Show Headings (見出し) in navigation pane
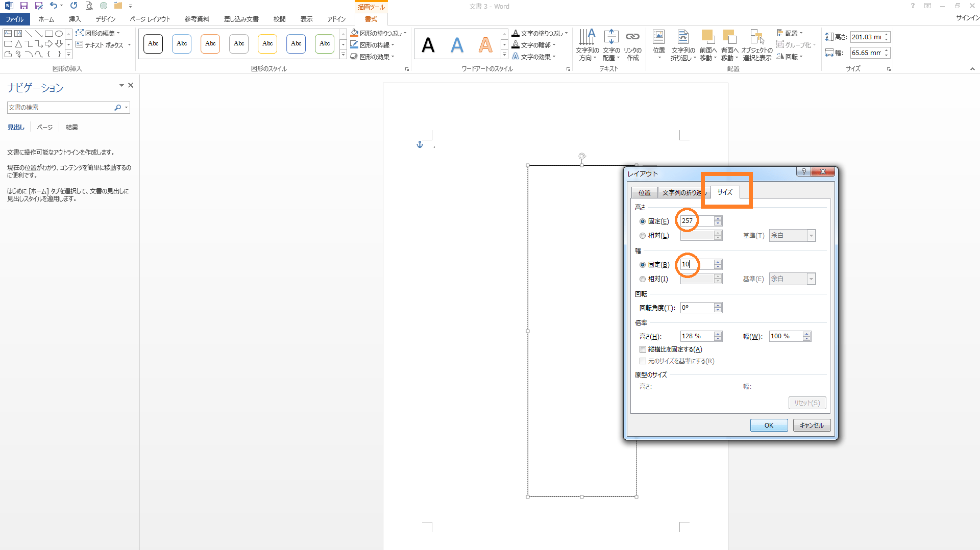Image resolution: width=980 pixels, height=550 pixels. point(16,127)
